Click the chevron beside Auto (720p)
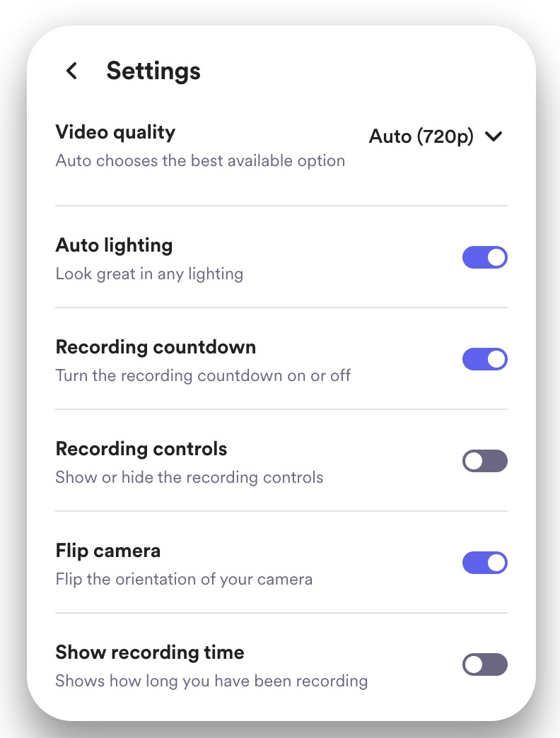The width and height of the screenshot is (560, 738). (494, 136)
